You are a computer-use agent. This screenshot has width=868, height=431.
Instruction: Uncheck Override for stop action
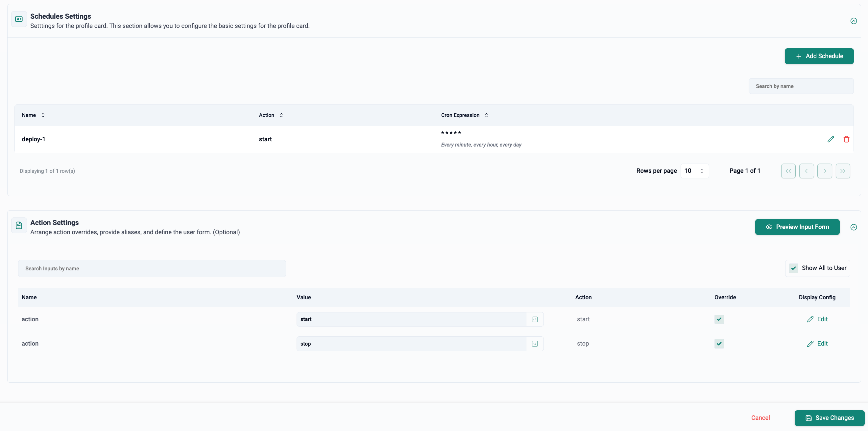719,344
